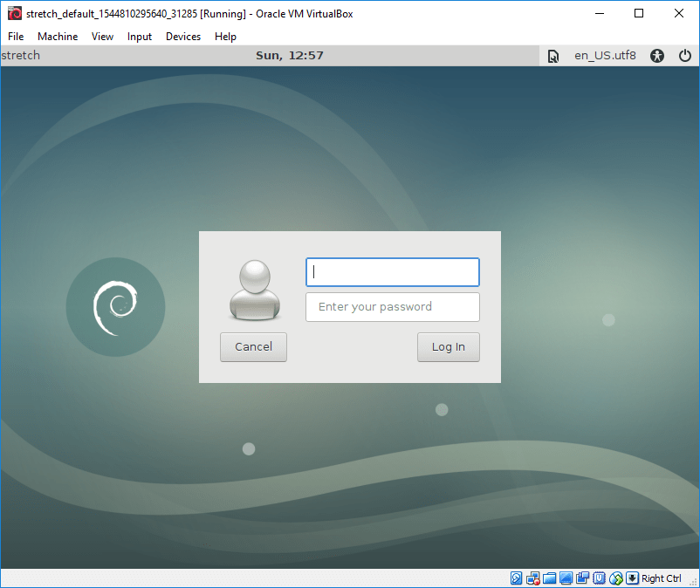Open the en_US.utf8 language selector
The height and width of the screenshot is (588, 700).
(605, 55)
